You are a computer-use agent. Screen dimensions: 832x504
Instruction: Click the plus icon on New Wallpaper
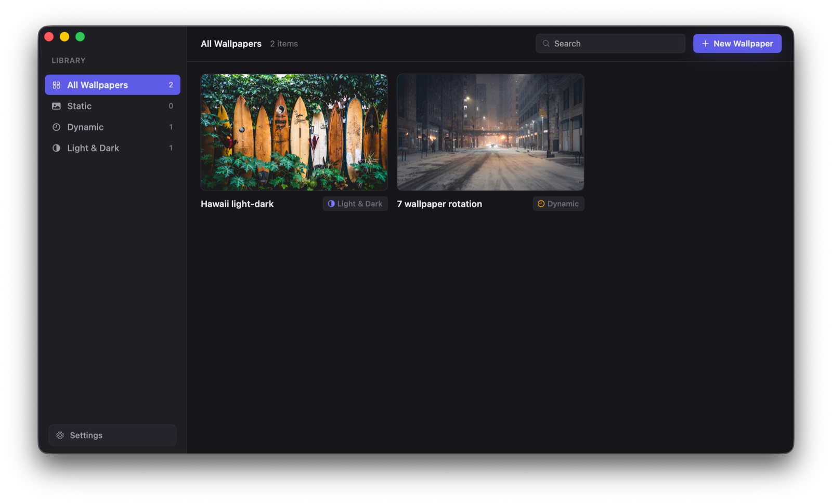pyautogui.click(x=705, y=44)
